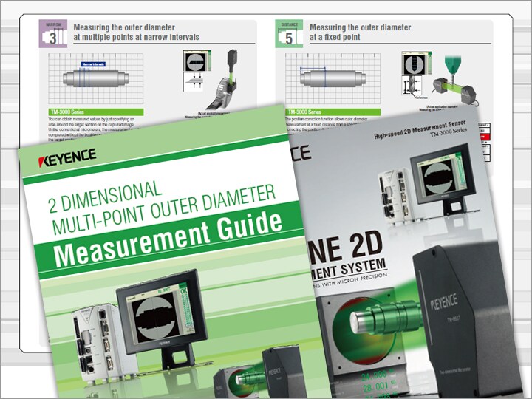Screen dimensions: 532x399
Task: Click the KEYENCE logo on green guide cover
Action: coord(66,157)
